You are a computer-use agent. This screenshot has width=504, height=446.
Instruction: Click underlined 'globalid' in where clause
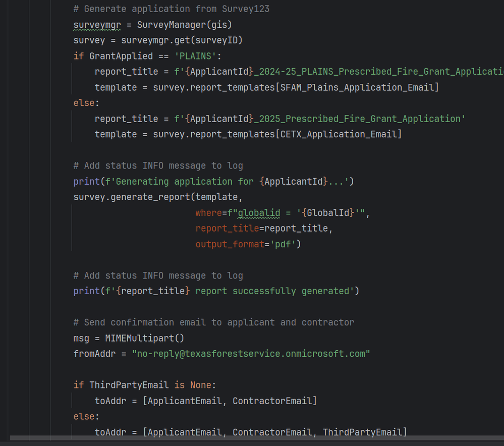pos(259,213)
